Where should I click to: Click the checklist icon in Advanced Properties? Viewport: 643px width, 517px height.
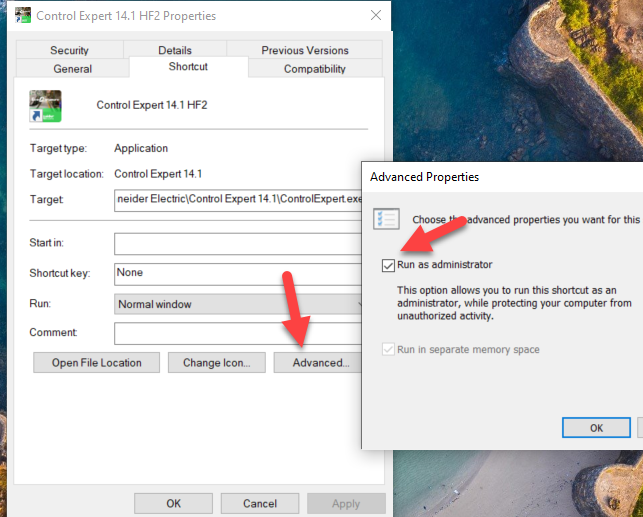(x=386, y=219)
